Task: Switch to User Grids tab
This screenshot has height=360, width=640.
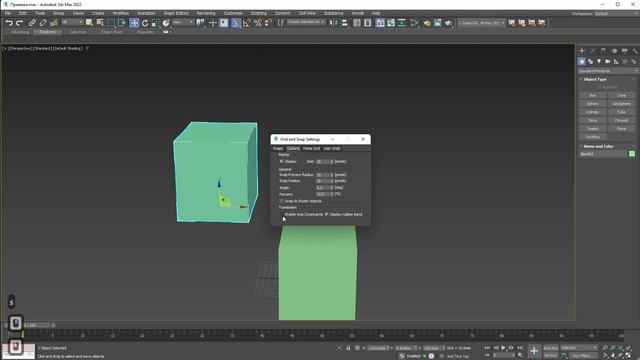Action: pos(332,149)
